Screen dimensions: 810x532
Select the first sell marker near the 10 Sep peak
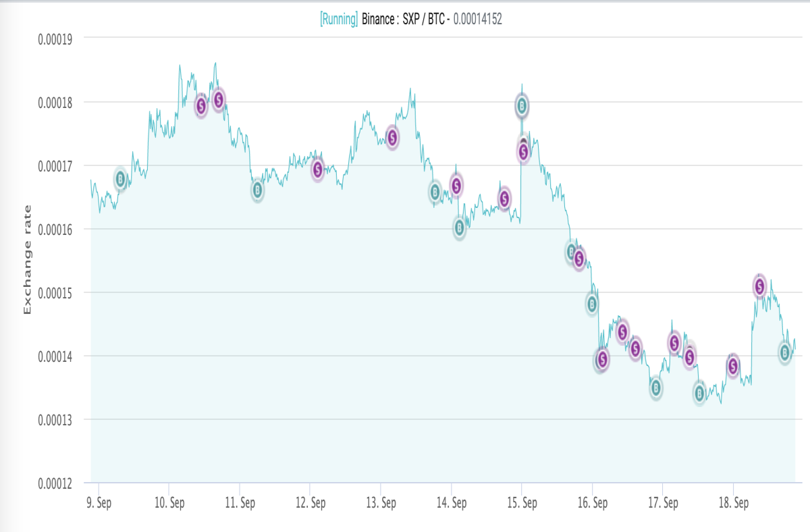[x=201, y=106]
